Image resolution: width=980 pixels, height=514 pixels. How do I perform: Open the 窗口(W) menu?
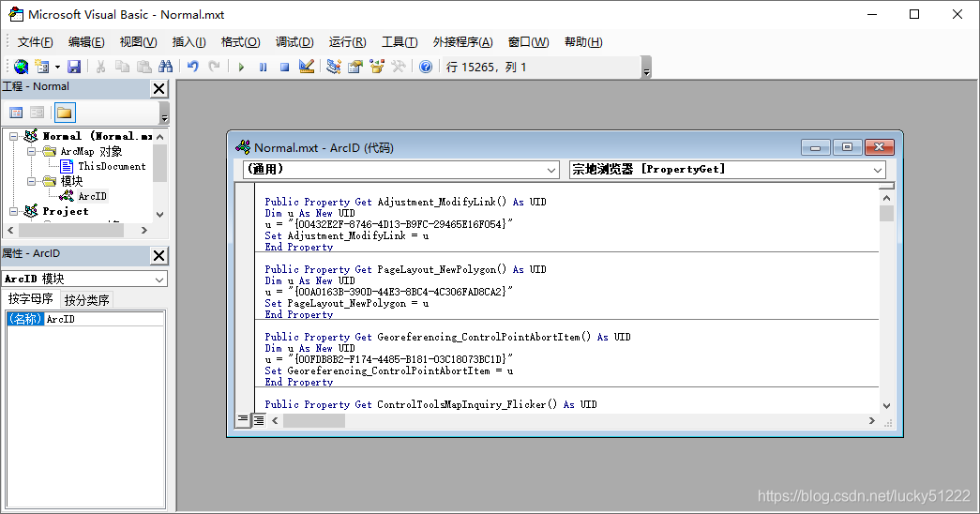(528, 42)
